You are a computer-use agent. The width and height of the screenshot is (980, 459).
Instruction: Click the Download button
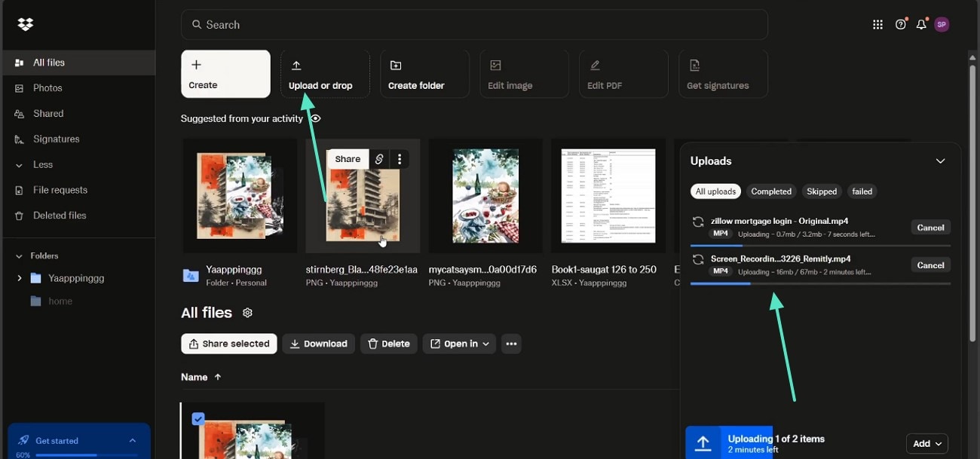[x=319, y=344]
